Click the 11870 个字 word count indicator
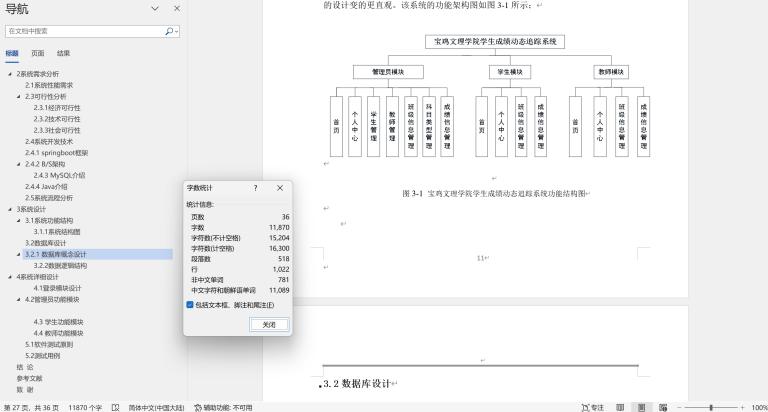The width and height of the screenshot is (768, 412). 85,407
